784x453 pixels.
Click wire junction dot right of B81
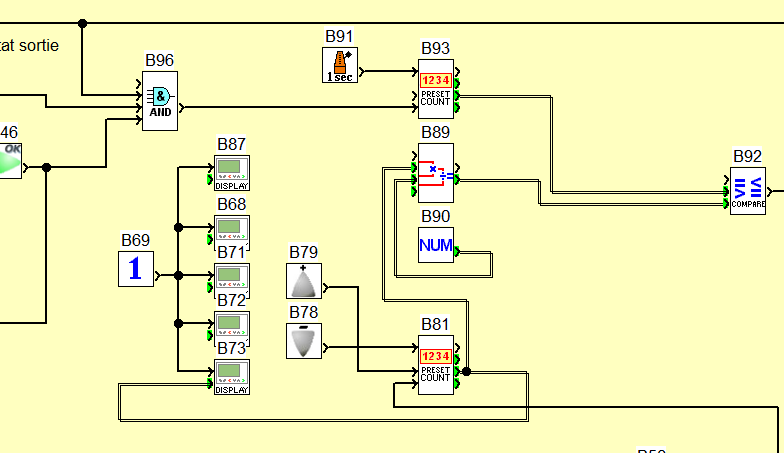click(467, 371)
